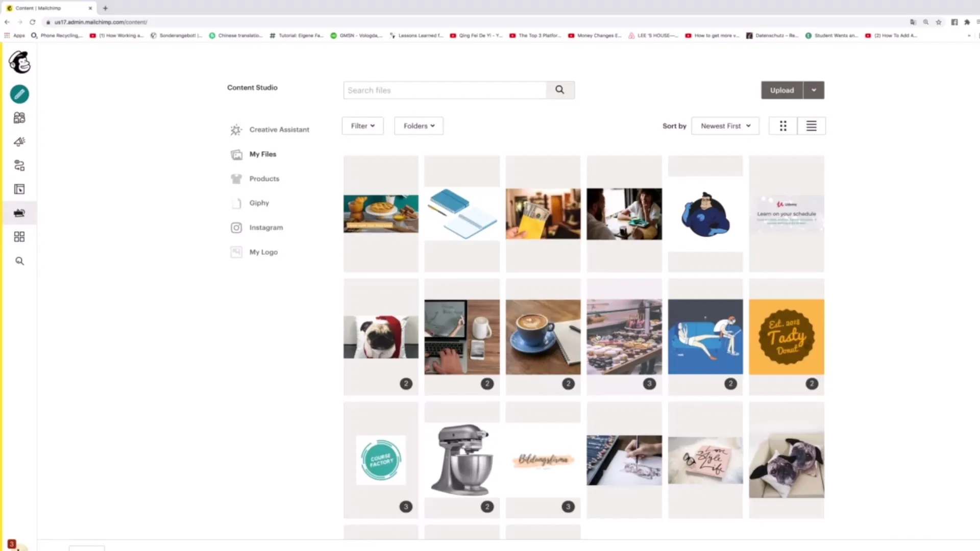The height and width of the screenshot is (551, 980).
Task: Click the Content Studio camera icon
Action: (19, 213)
